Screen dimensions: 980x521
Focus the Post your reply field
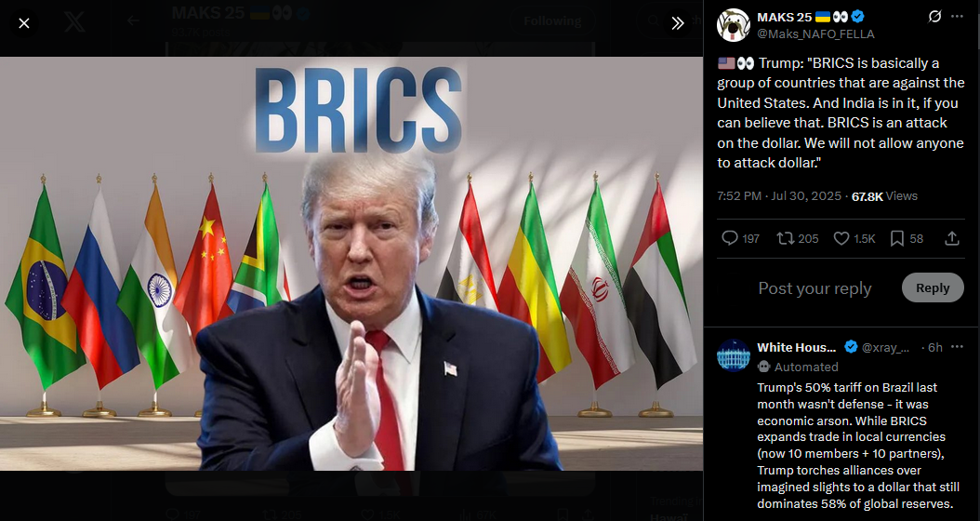point(814,288)
